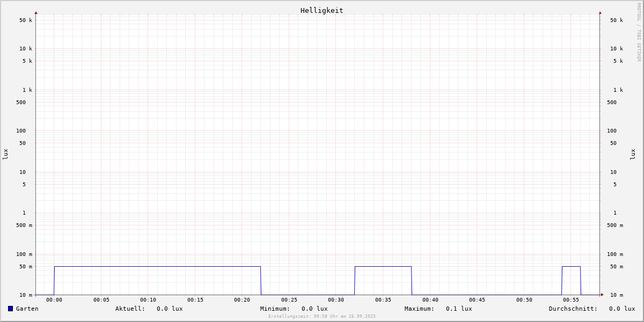
Task: Click the 10 m label on right axis
Action: [617, 295]
